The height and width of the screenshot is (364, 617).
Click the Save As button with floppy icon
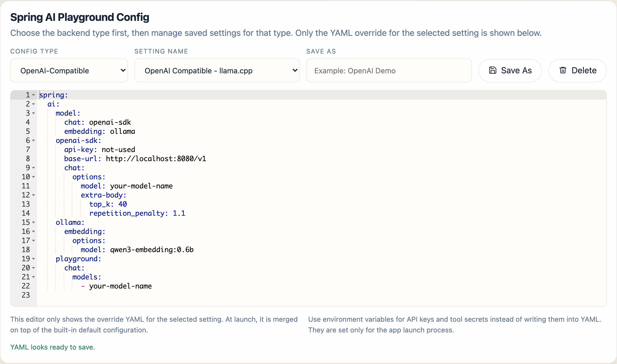pos(510,70)
